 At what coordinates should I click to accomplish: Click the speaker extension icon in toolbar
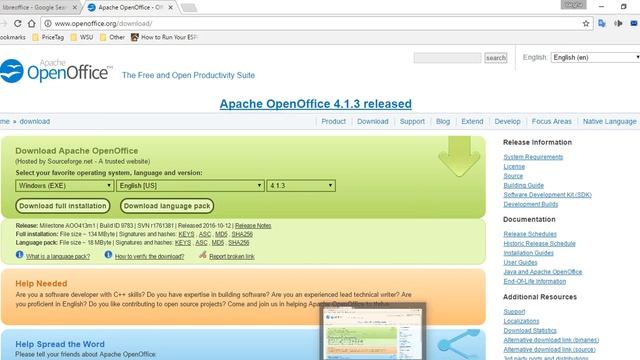point(618,23)
